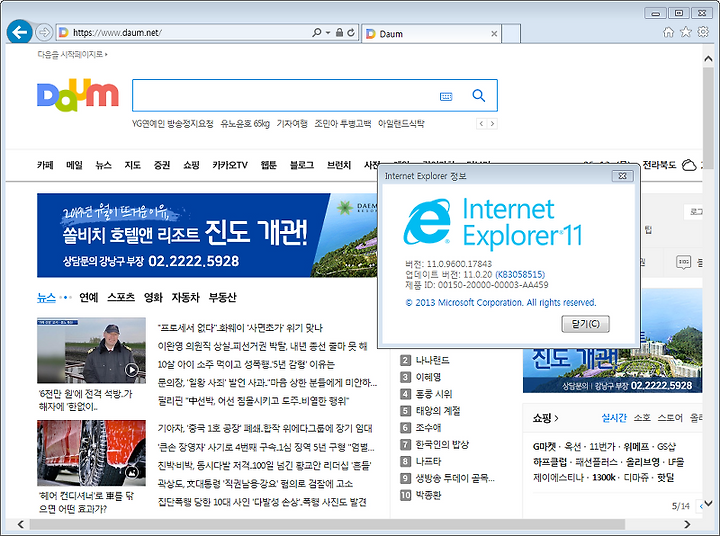720x536 pixels.
Task: Select the 부동산 news tab
Action: coord(222,297)
